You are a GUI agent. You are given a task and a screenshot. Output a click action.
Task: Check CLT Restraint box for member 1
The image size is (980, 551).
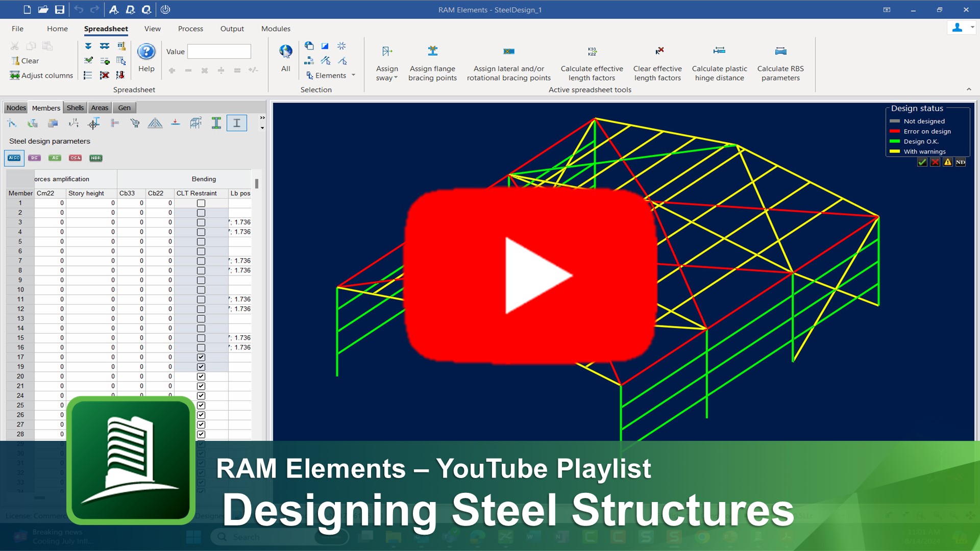[x=201, y=203]
